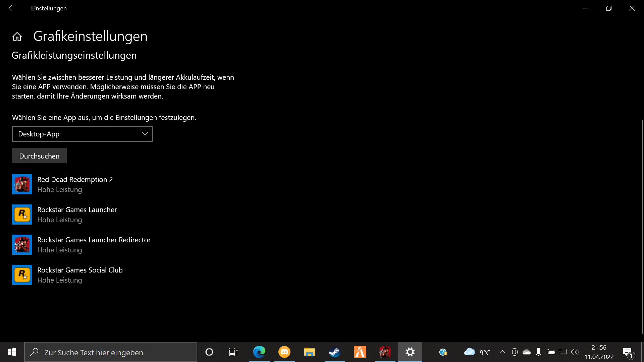
Task: Select Rockstar Games Launcher Redirector icon
Action: (22, 245)
